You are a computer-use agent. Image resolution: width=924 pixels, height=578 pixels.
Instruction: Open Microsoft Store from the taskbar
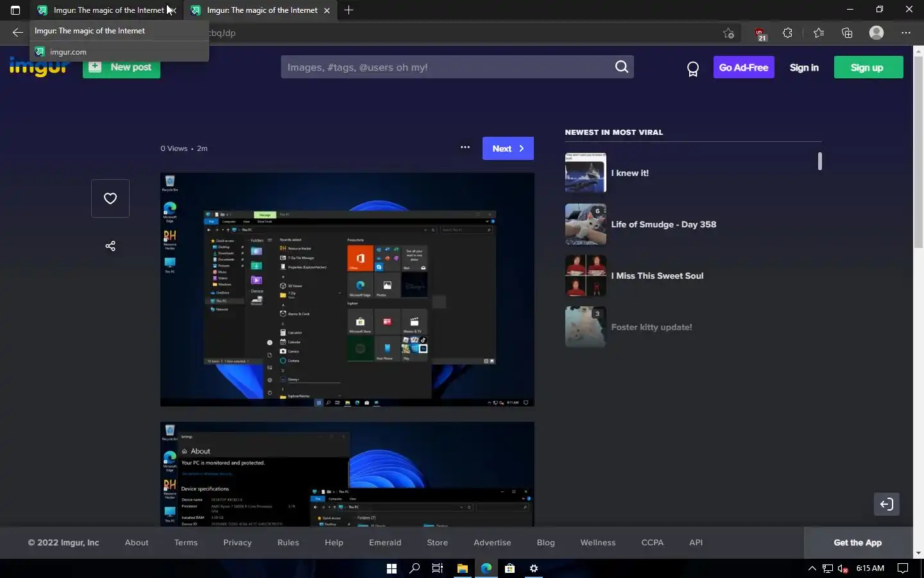click(509, 568)
